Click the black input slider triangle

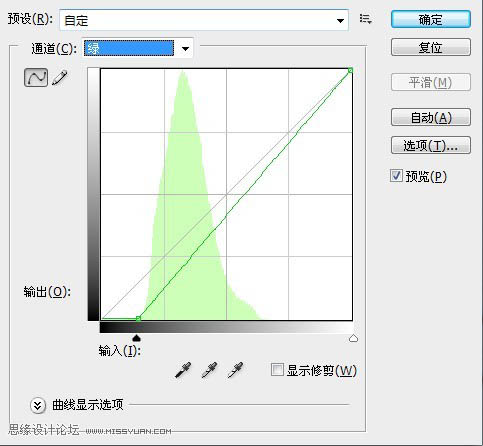coord(137,338)
